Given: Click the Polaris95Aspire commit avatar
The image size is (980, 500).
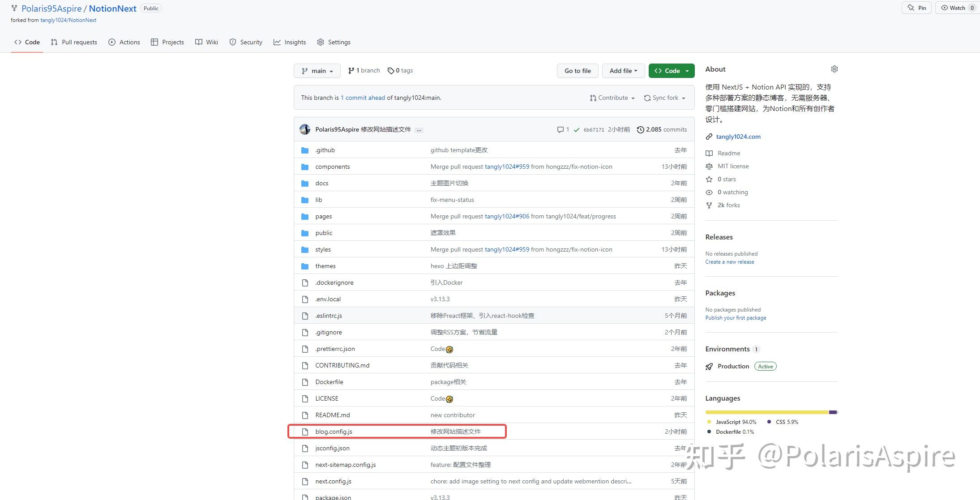Looking at the screenshot, I should [305, 129].
